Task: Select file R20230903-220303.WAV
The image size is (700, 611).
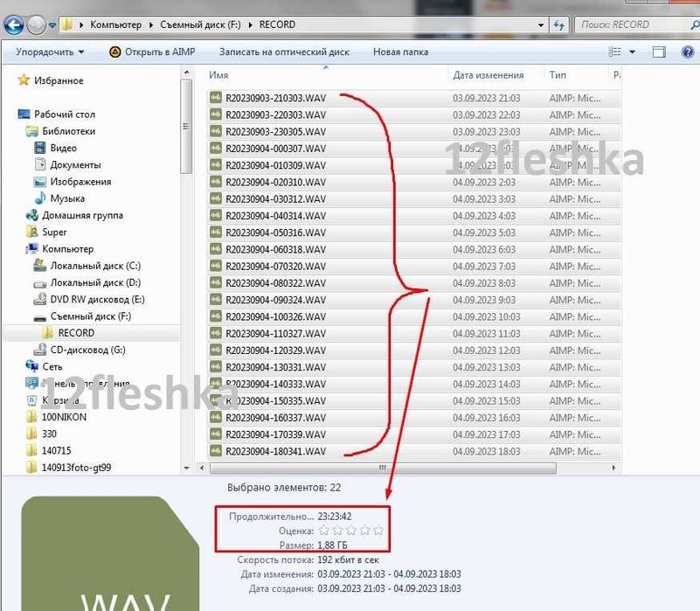Action: (x=276, y=115)
